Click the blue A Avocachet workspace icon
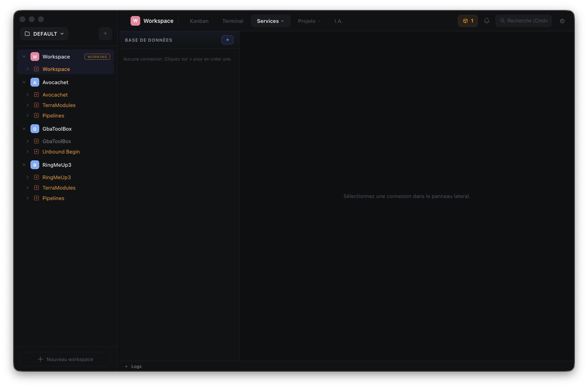 35,82
